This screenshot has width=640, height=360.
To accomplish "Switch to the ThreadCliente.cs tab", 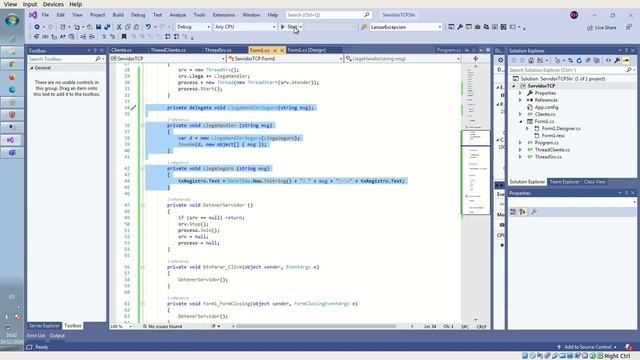I will 168,50.
